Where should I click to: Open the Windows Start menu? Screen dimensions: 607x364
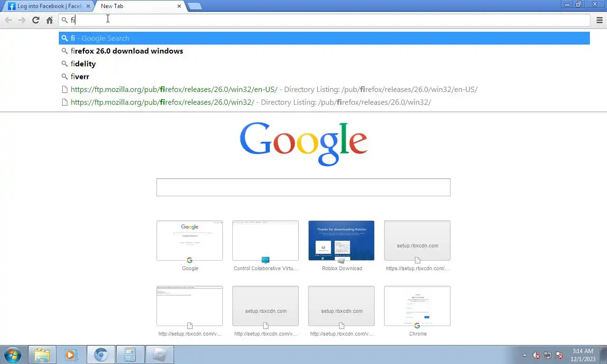click(x=12, y=355)
